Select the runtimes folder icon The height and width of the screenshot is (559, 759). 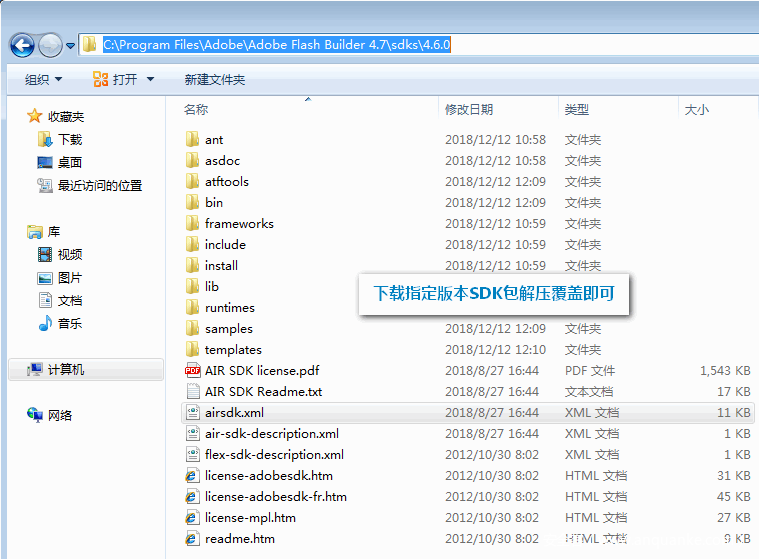[x=192, y=307]
